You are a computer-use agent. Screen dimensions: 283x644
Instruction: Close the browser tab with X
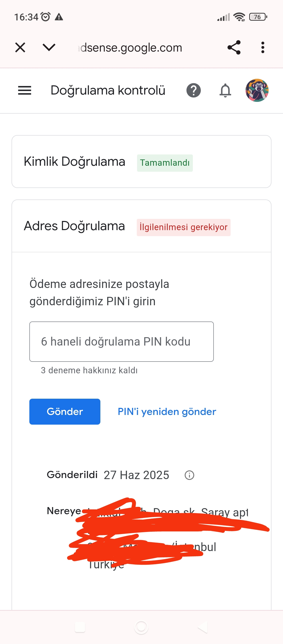click(20, 47)
